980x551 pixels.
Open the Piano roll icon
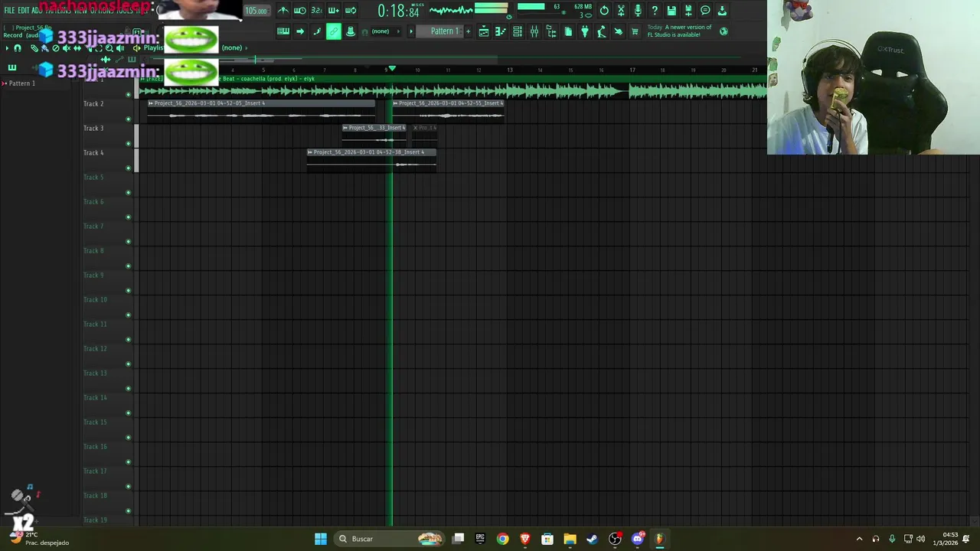pos(501,31)
